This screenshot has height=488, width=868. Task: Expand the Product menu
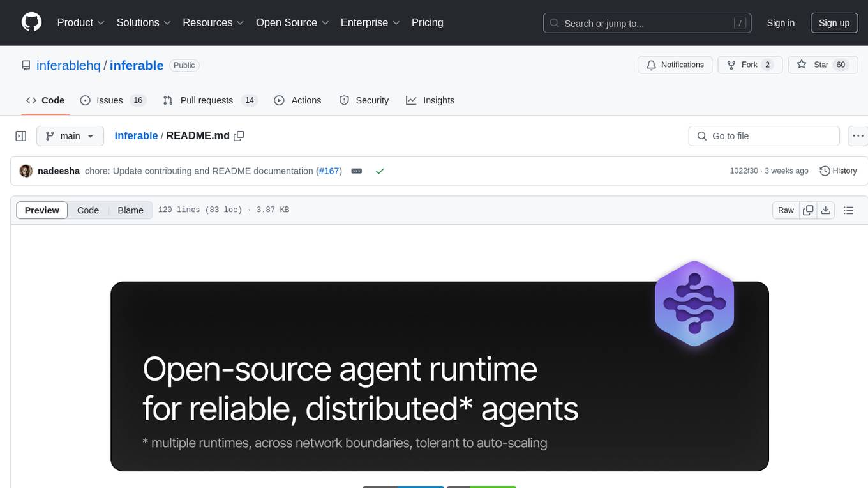tap(81, 22)
